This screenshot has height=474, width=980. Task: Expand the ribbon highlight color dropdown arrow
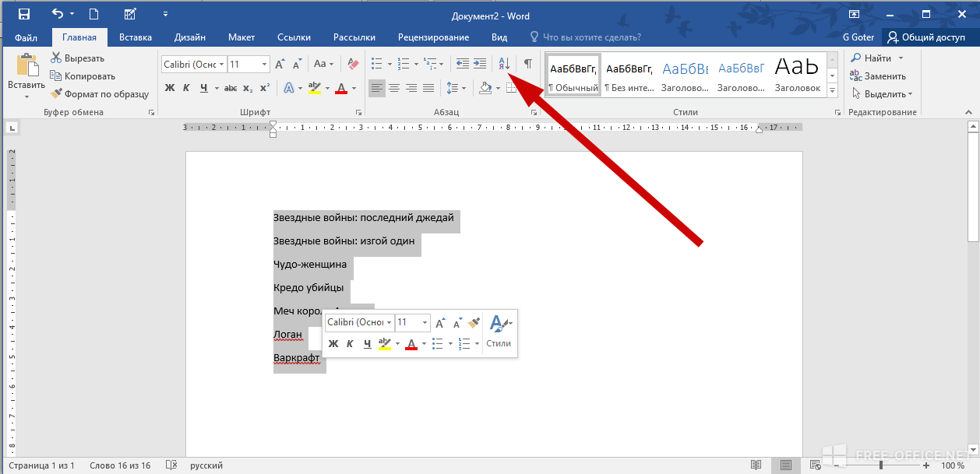point(326,88)
